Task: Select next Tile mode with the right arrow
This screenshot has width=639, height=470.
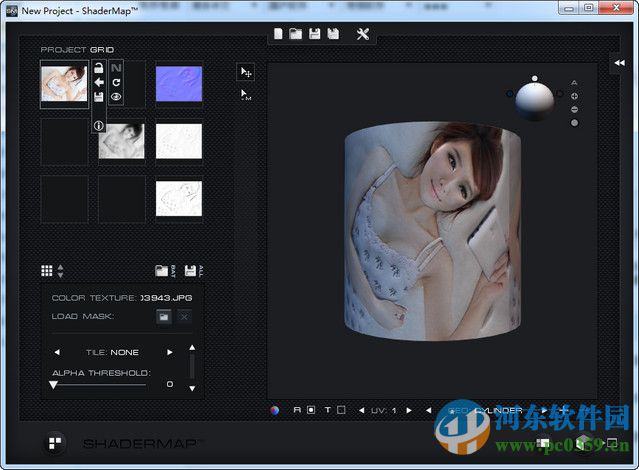Action: (170, 352)
